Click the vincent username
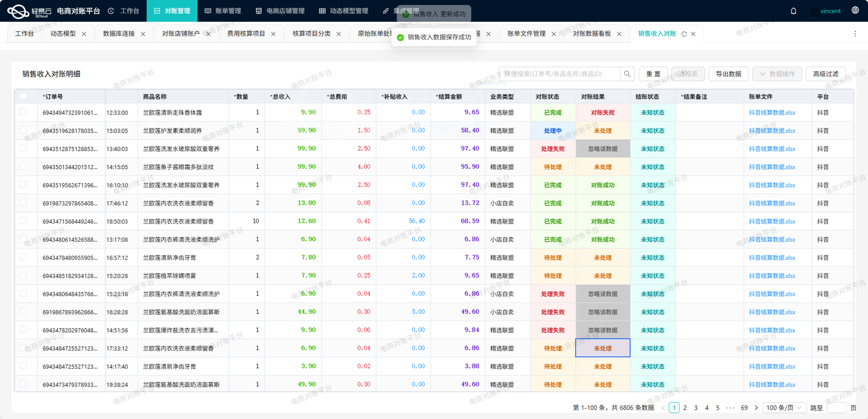The height and width of the screenshot is (419, 868). click(x=830, y=11)
